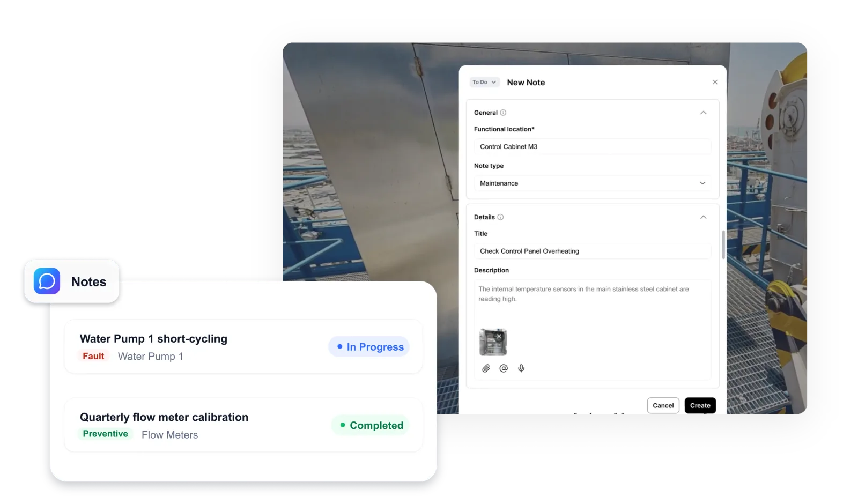Click the attached cabinet photo thumbnail

493,342
